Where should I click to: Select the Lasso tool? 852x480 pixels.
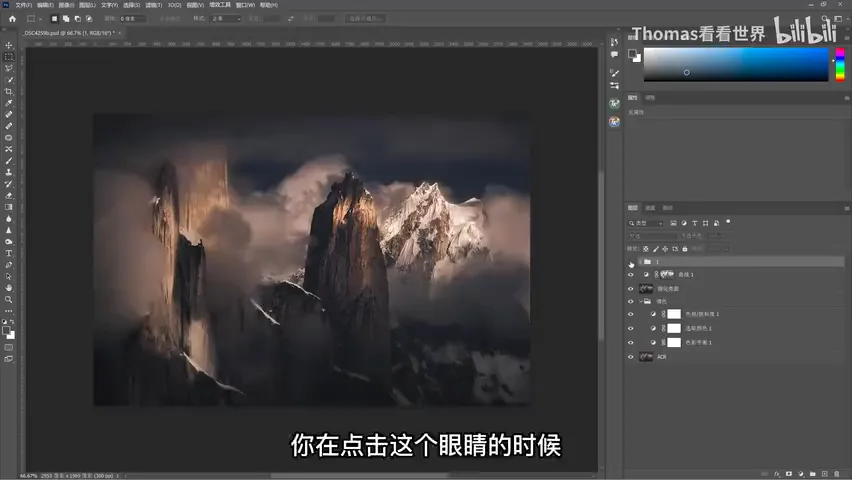coord(9,68)
